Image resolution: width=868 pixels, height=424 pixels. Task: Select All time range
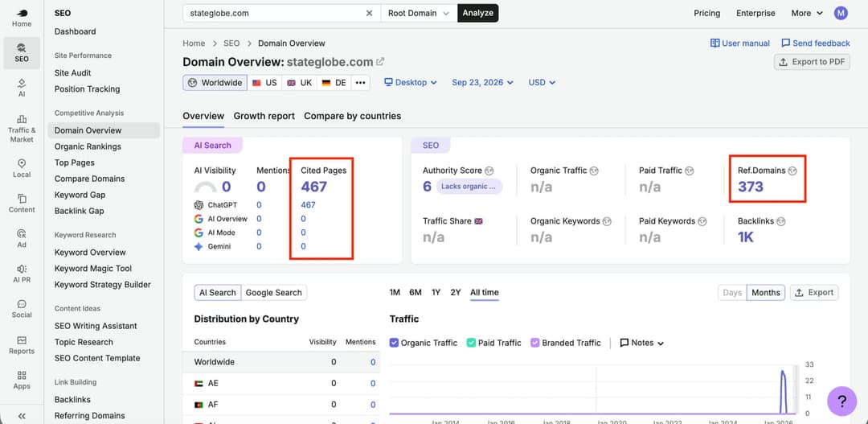point(485,293)
